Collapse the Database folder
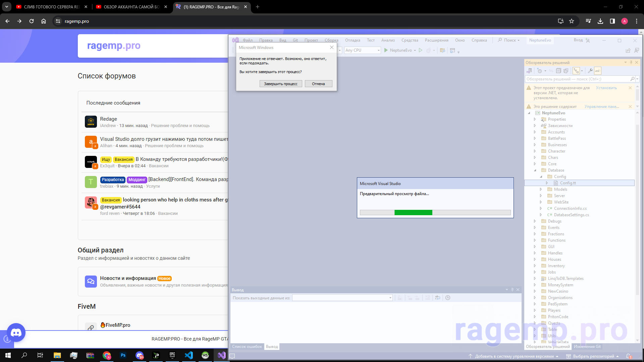The height and width of the screenshot is (362, 644). [x=535, y=170]
